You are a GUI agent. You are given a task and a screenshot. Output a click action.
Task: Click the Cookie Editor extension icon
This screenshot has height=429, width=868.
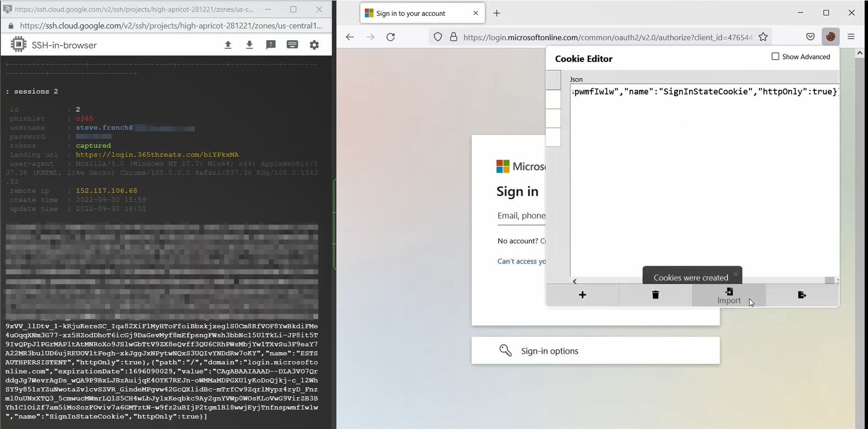(x=831, y=37)
